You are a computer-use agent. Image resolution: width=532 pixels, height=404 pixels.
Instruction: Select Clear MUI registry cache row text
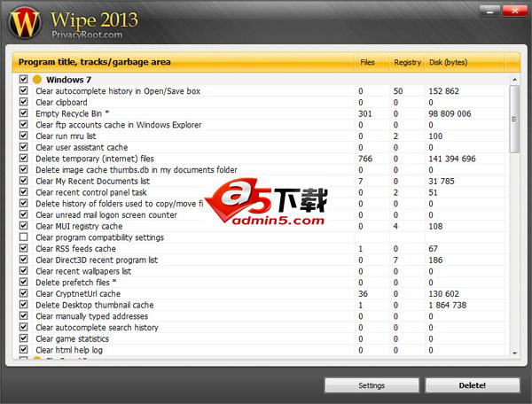pos(79,227)
